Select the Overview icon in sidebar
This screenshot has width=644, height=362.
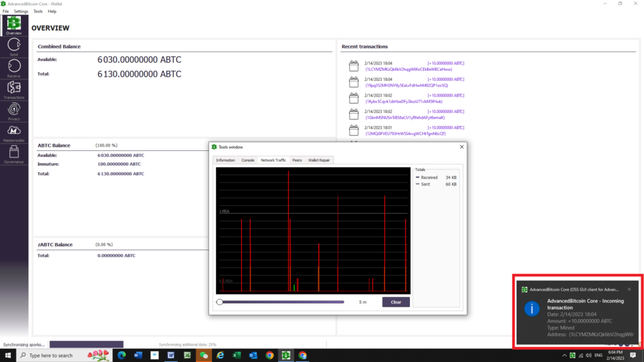point(14,25)
